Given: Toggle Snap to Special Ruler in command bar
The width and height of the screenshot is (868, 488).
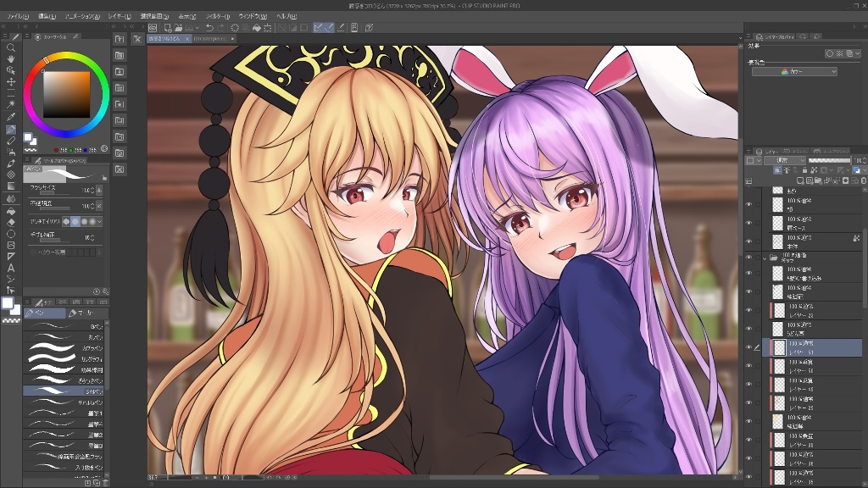Looking at the screenshot, I should pos(329,28).
